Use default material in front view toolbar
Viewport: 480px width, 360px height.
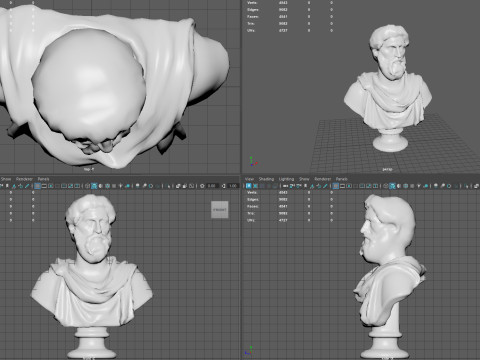[x=101, y=186]
